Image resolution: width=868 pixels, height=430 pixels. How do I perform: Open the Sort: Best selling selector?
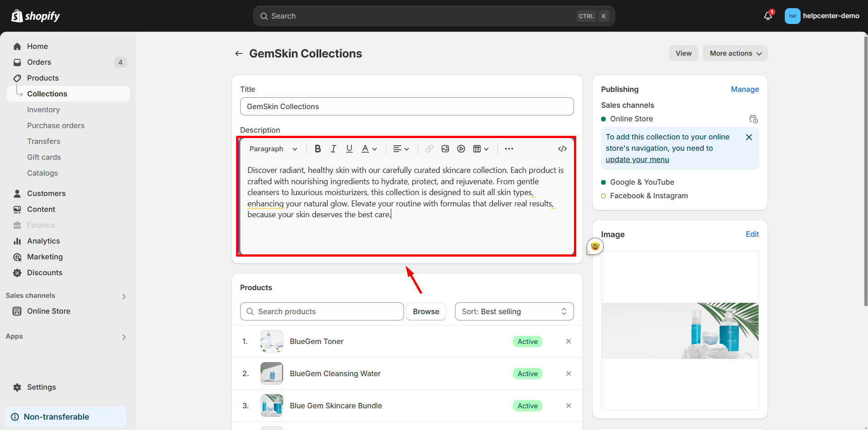[514, 311]
